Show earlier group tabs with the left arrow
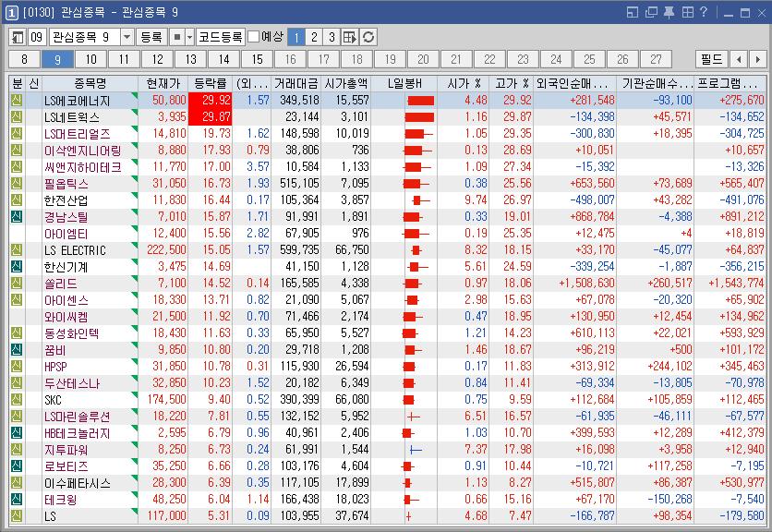 coord(739,60)
